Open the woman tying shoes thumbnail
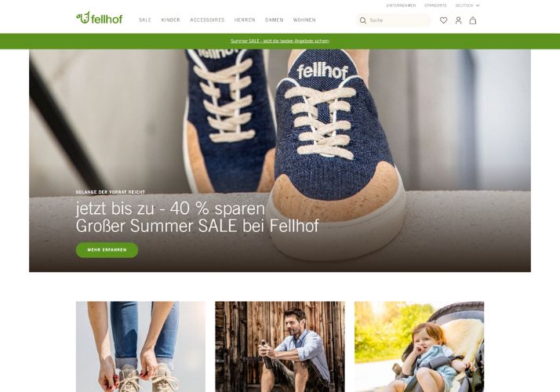 tap(140, 347)
